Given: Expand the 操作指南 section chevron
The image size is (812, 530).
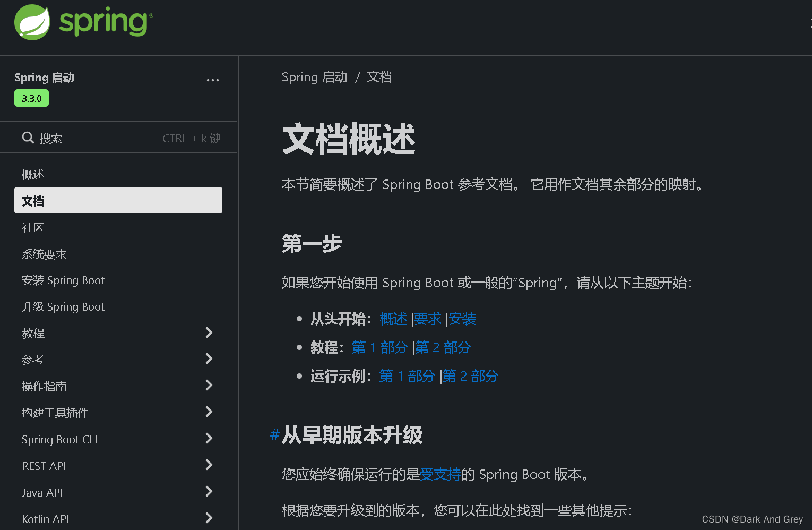Looking at the screenshot, I should pos(209,386).
